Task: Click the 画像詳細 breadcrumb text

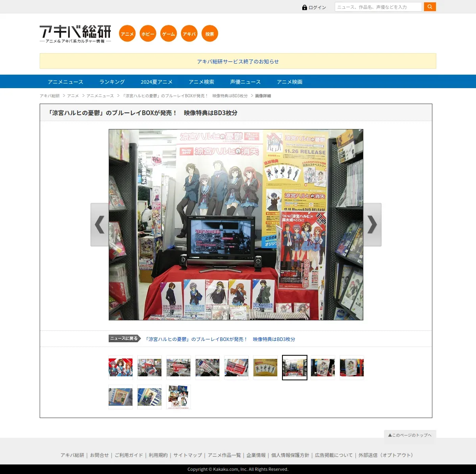Action: point(263,96)
